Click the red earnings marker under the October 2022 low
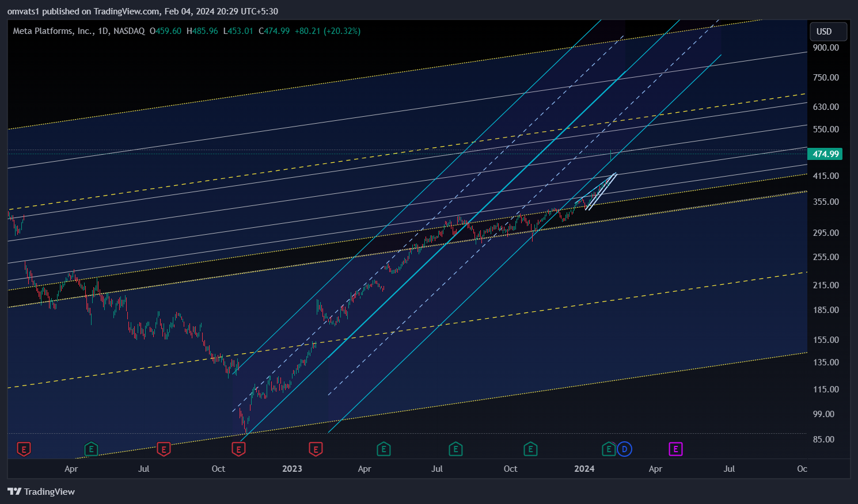 [x=238, y=449]
